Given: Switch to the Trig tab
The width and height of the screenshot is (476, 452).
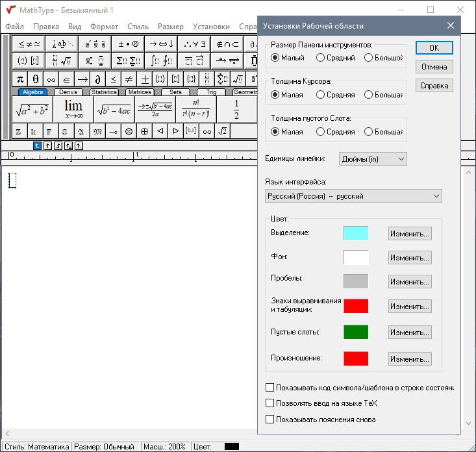Looking at the screenshot, I should [x=211, y=92].
